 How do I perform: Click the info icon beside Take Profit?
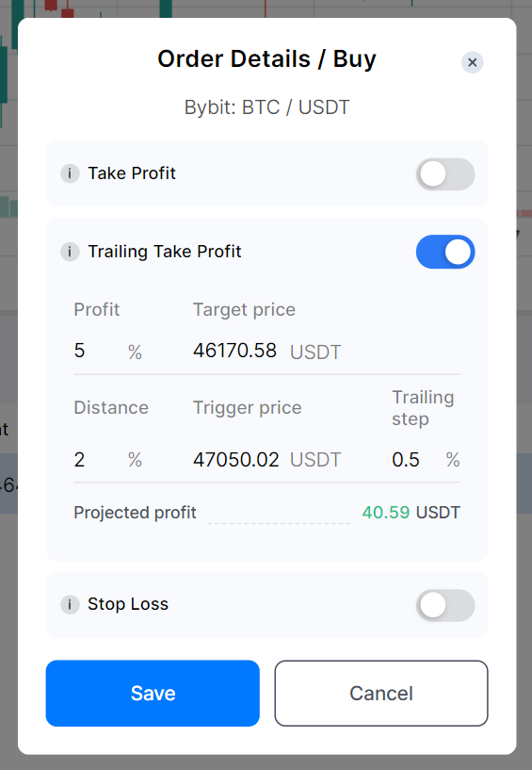click(x=70, y=173)
